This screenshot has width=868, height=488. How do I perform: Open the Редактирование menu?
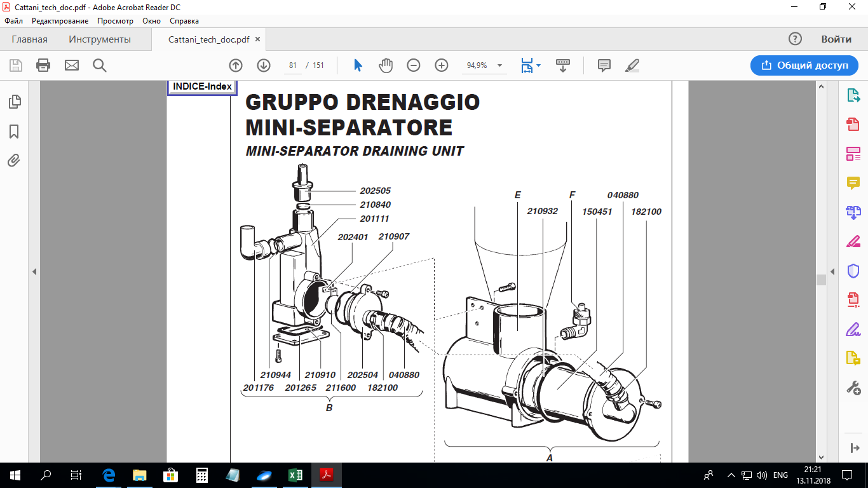(60, 21)
